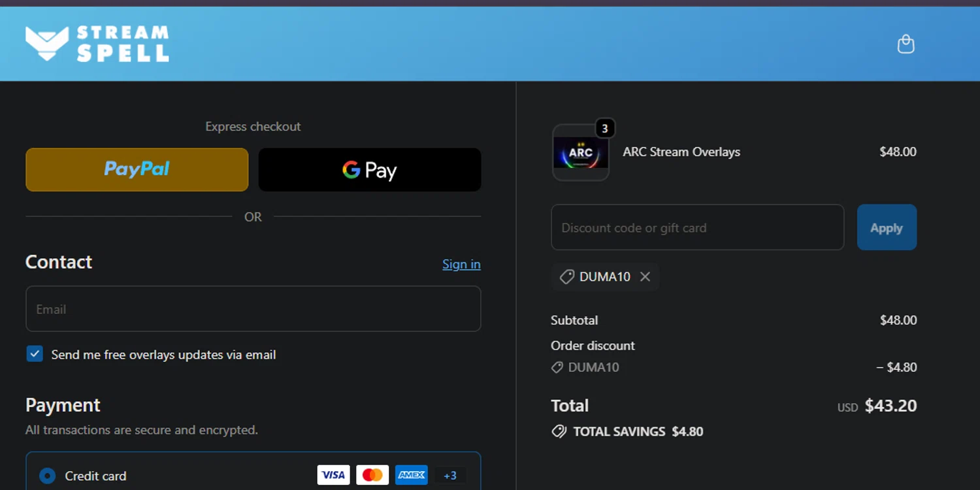Click the Payment section heading

coord(63,405)
